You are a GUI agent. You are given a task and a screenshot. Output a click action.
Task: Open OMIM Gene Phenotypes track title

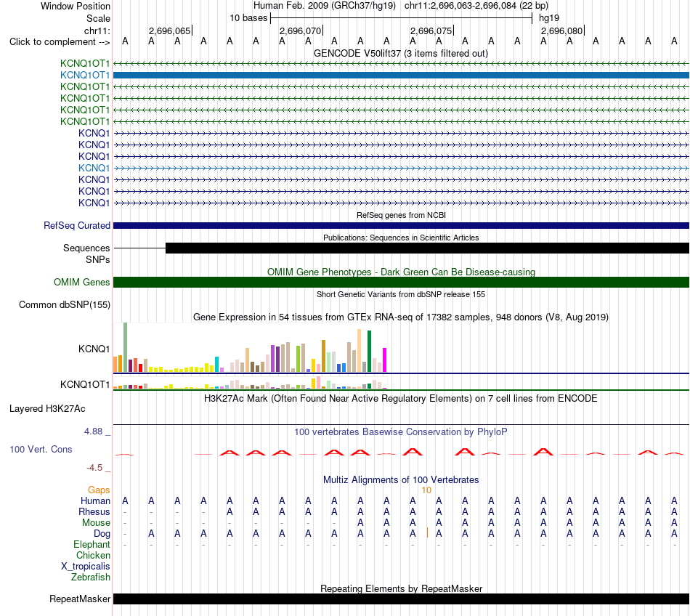click(x=401, y=272)
